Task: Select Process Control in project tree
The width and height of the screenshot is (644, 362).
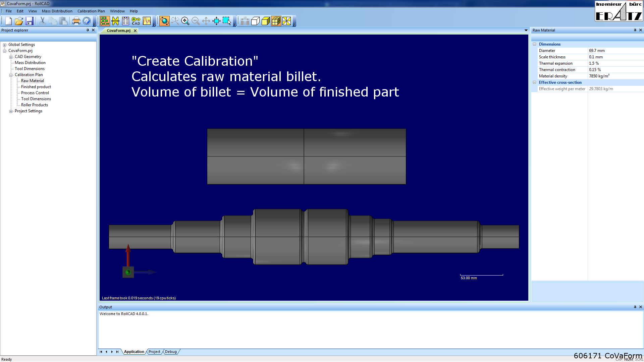Action: (x=35, y=93)
